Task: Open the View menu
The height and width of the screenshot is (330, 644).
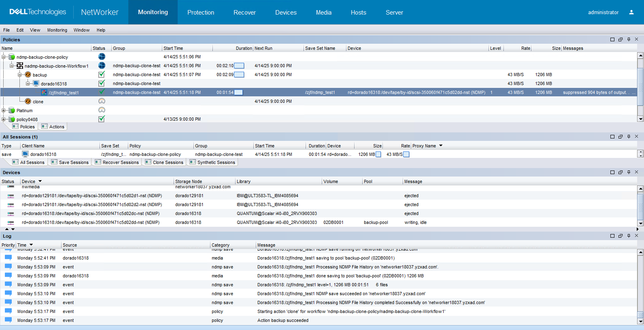Action: [x=35, y=30]
